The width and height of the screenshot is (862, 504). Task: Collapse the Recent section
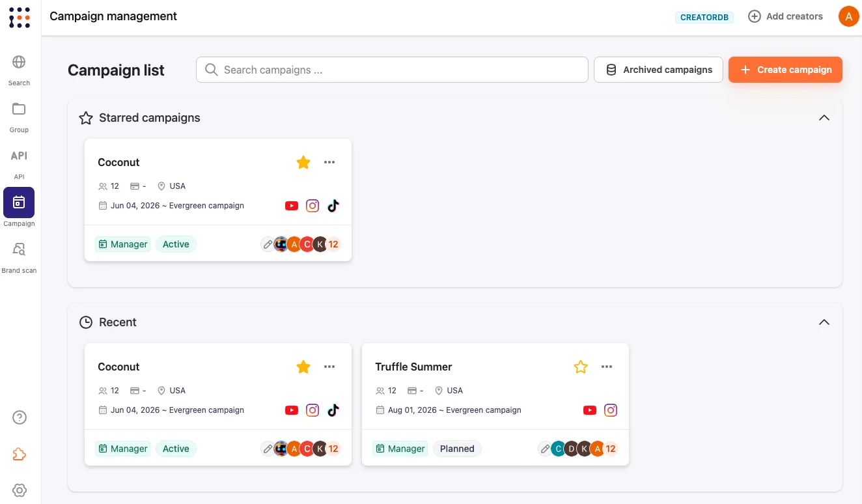[x=824, y=322]
